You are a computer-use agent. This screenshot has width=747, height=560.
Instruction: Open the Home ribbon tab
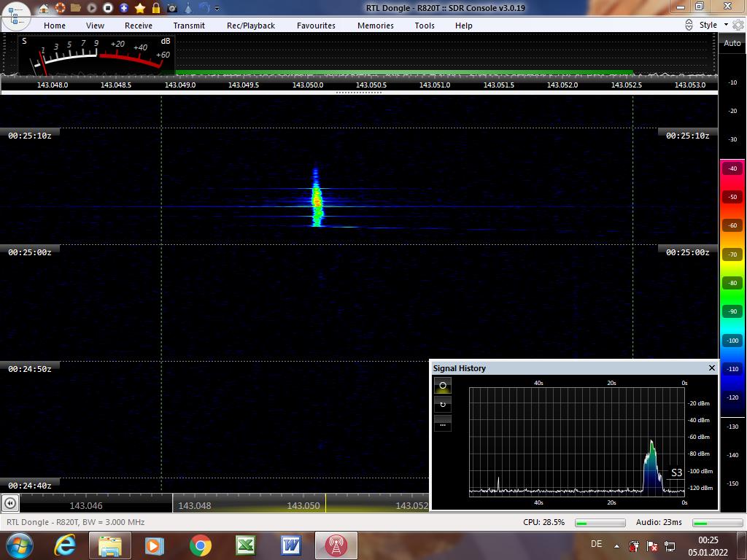click(x=55, y=26)
